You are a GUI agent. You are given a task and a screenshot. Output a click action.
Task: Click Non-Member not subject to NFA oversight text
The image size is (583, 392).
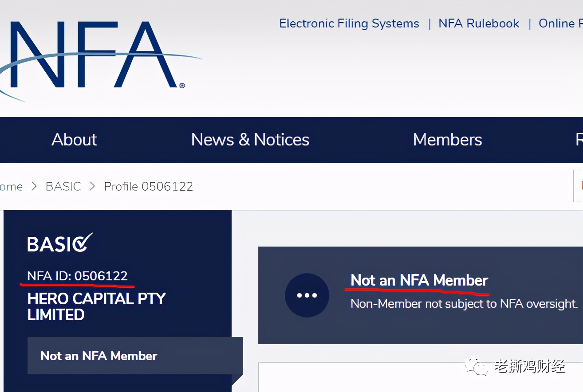point(464,304)
